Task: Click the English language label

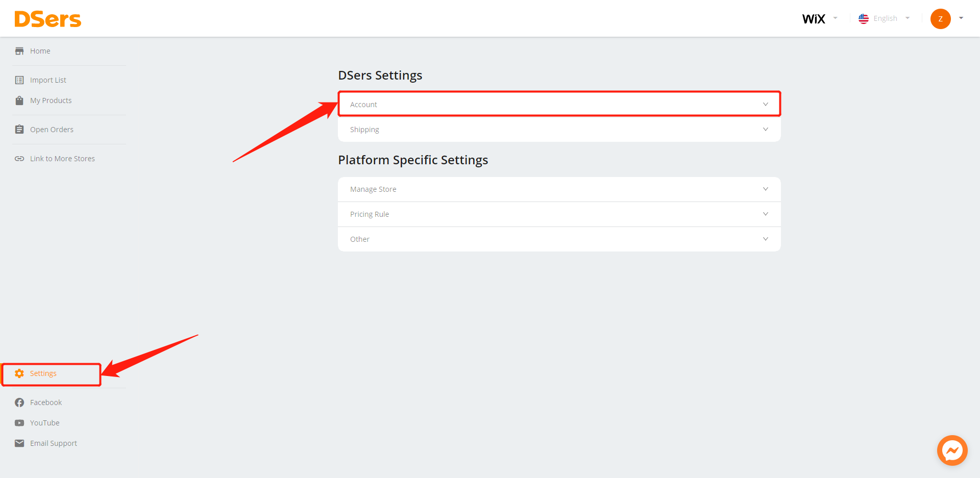Action: point(885,18)
